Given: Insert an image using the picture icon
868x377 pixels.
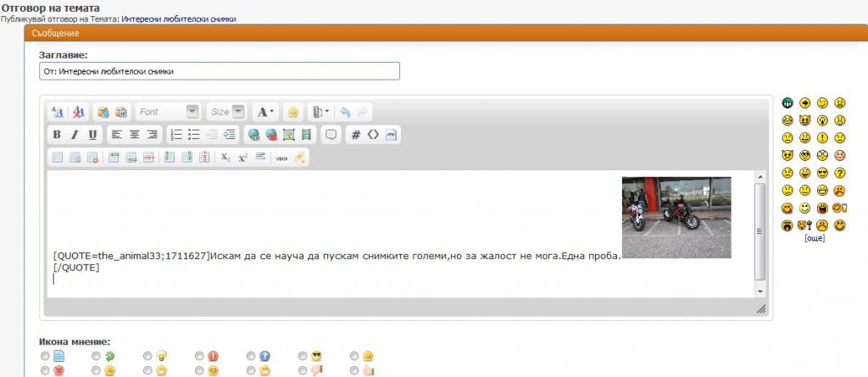Looking at the screenshot, I should (288, 134).
